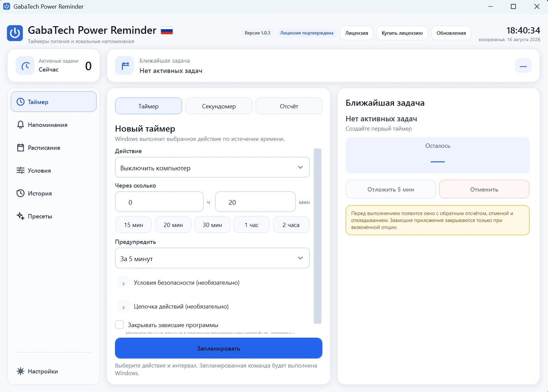Click Отложить 5 мин button
Image resolution: width=548 pixels, height=392 pixels.
pos(391,189)
